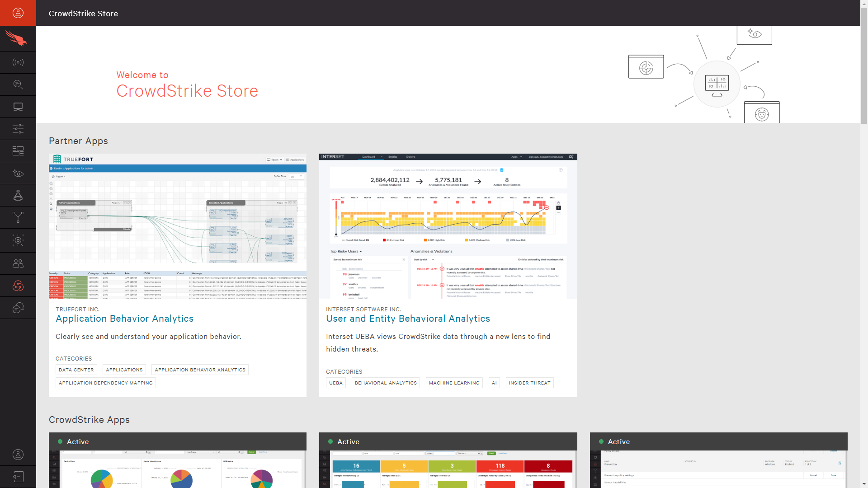
Task: Open the monitor/endpoint sidebar icon
Action: tap(18, 106)
